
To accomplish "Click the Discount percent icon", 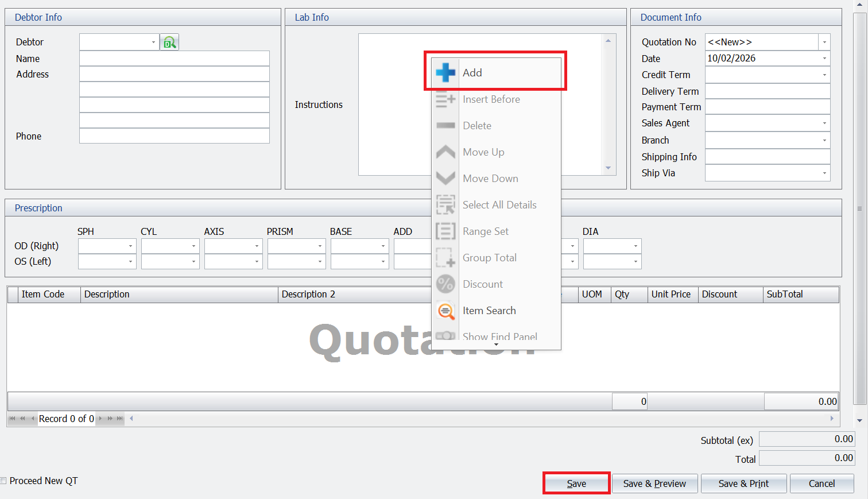I will pos(446,284).
